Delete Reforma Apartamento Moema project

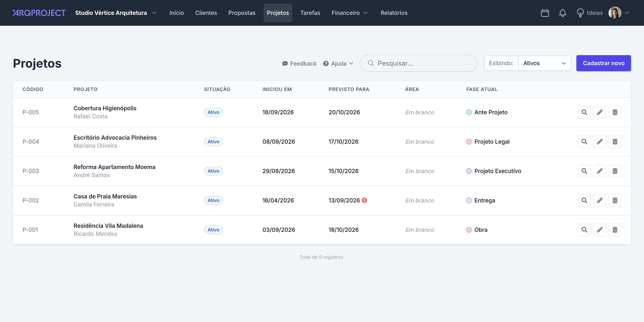pos(615,171)
